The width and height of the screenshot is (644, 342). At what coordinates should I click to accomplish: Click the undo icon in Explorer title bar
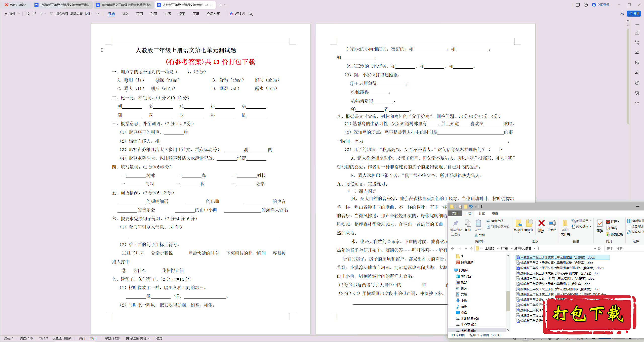click(x=471, y=207)
